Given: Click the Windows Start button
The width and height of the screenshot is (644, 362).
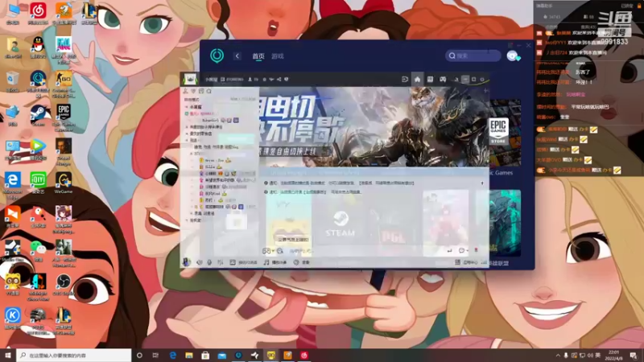Looking at the screenshot, I should [8, 355].
